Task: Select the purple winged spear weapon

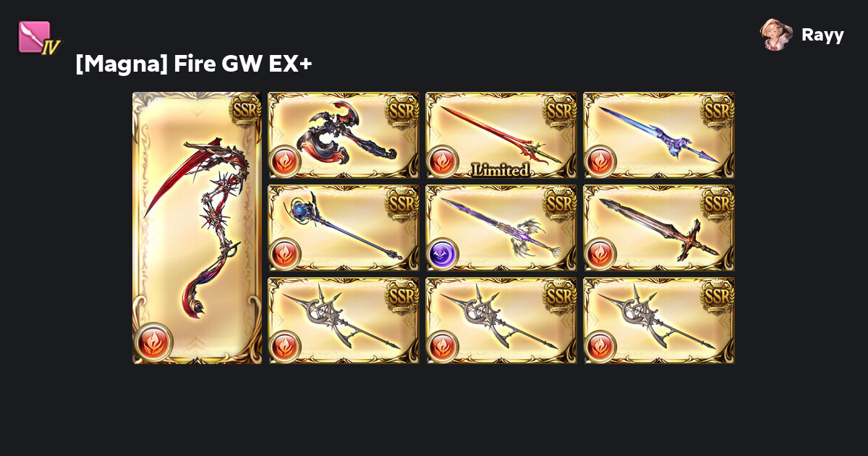Action: (501, 228)
